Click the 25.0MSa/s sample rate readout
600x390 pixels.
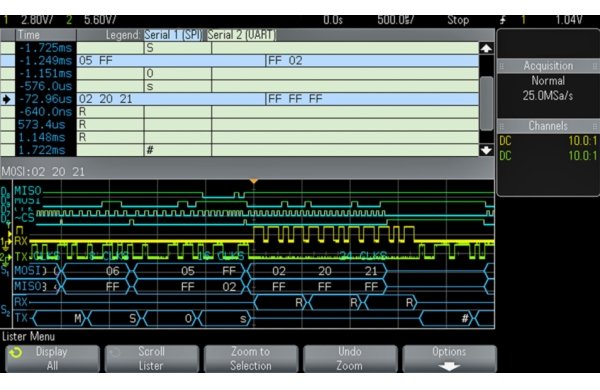coord(548,95)
